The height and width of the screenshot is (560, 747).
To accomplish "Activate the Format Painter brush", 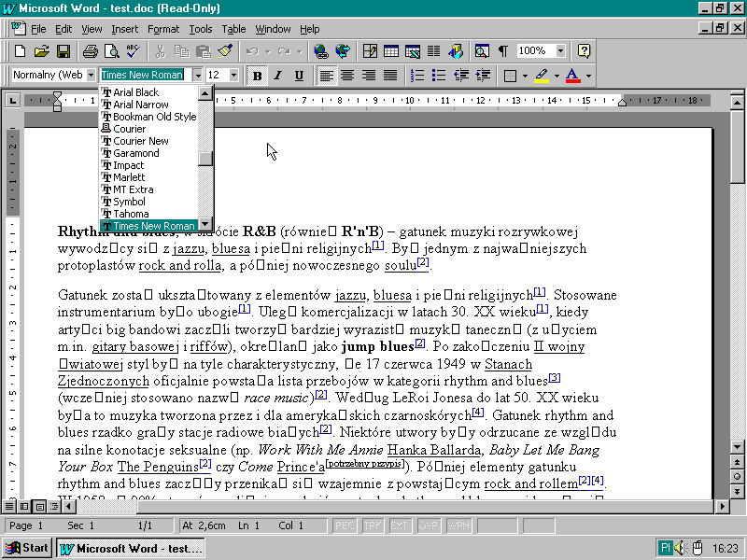I will point(225,51).
